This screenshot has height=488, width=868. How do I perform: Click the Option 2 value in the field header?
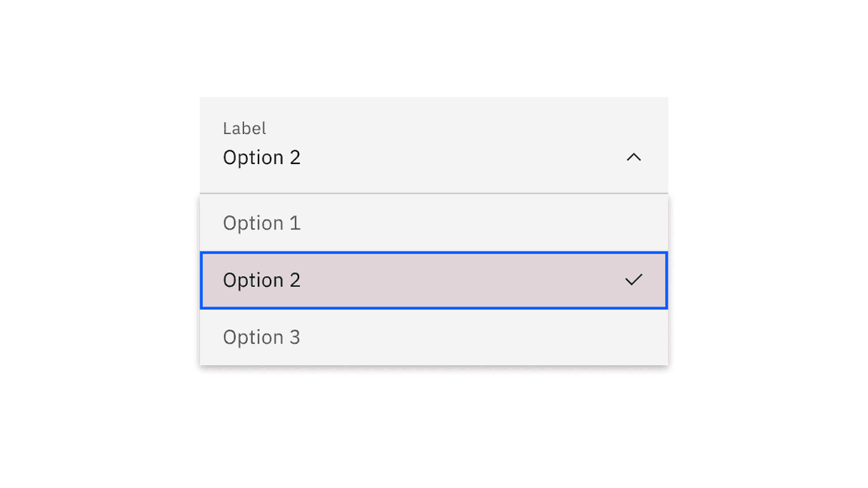tap(261, 157)
